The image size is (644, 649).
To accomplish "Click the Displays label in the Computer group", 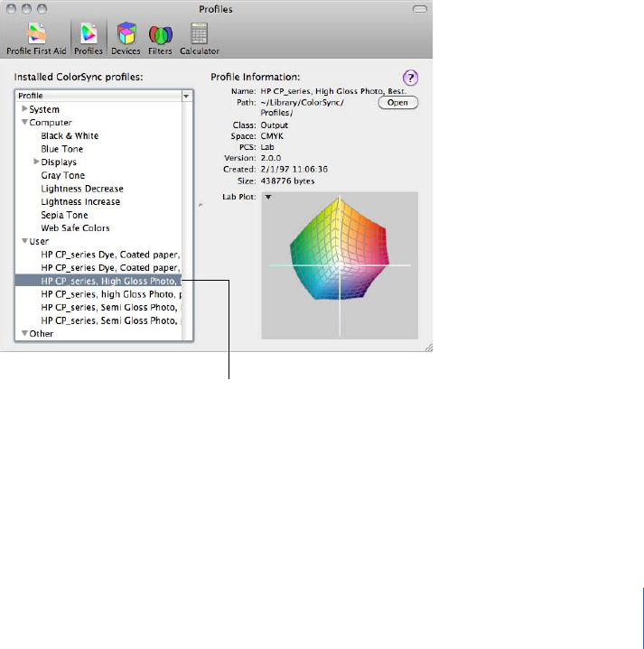I will coord(59,162).
